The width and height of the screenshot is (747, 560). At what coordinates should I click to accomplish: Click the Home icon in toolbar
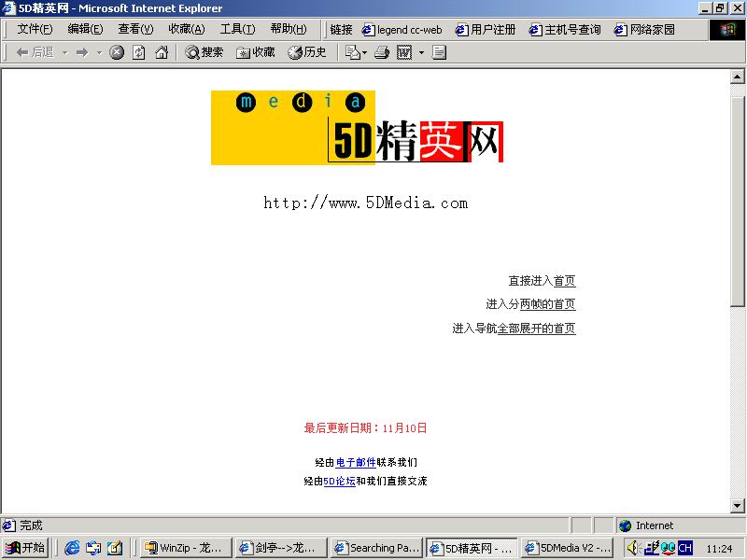point(162,52)
